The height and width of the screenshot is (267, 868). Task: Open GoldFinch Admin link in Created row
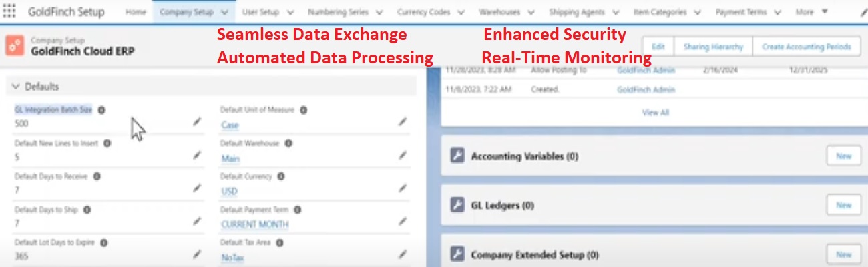(646, 89)
